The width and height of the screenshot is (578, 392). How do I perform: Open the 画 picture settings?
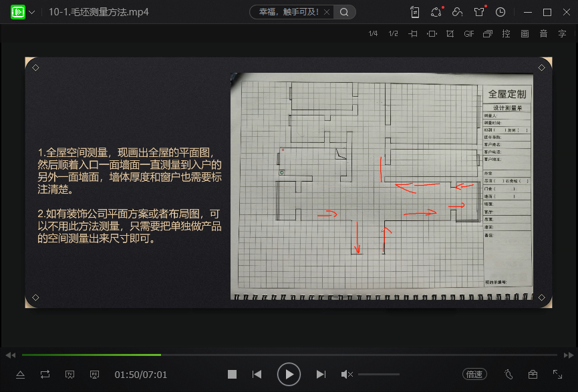[525, 34]
